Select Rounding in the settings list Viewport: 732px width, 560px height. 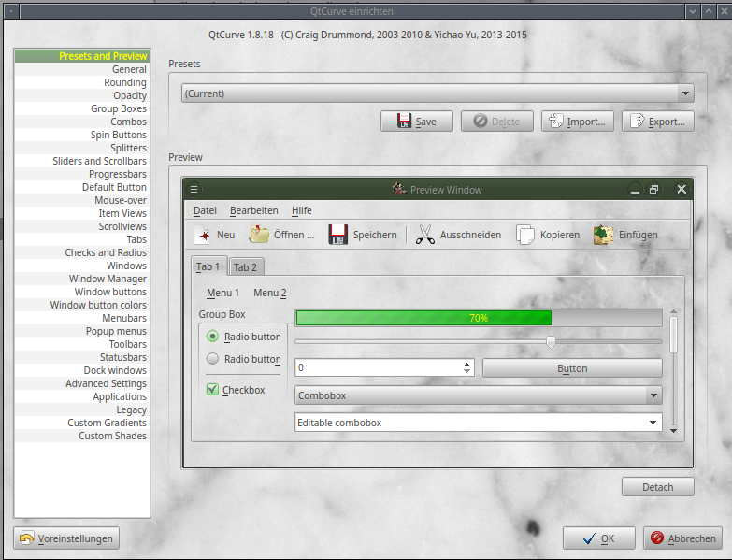coord(82,82)
